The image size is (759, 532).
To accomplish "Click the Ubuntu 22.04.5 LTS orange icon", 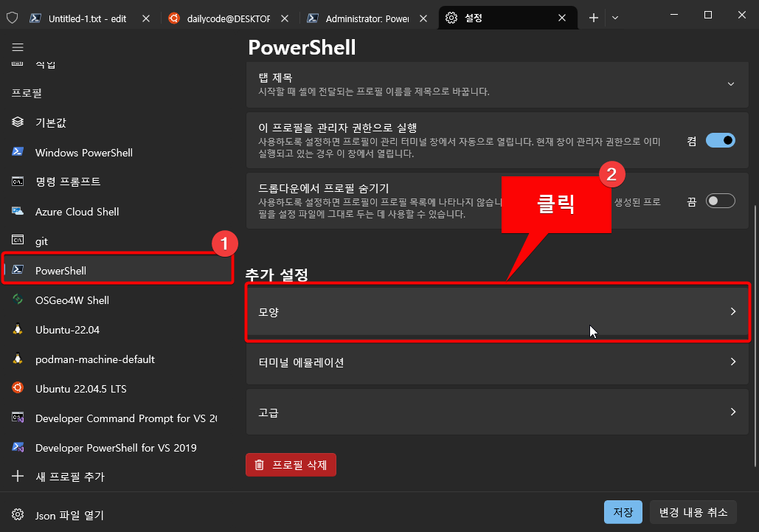I will 18,388.
